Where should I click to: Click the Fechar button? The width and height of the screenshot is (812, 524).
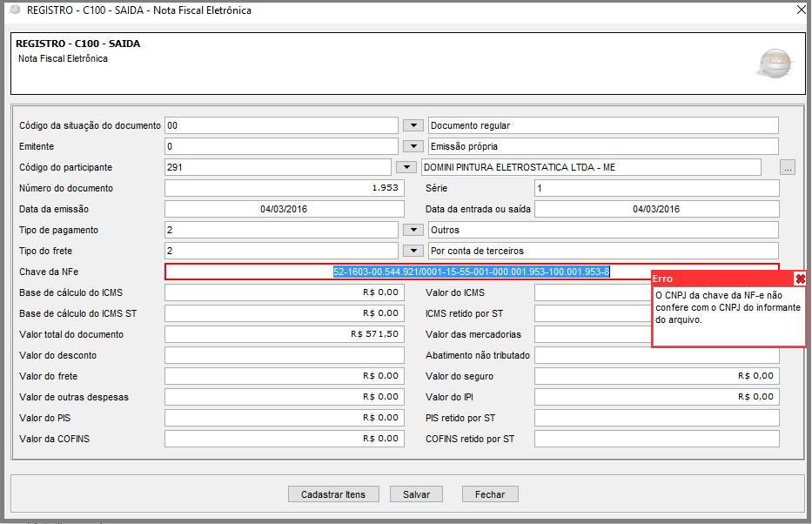point(490,494)
